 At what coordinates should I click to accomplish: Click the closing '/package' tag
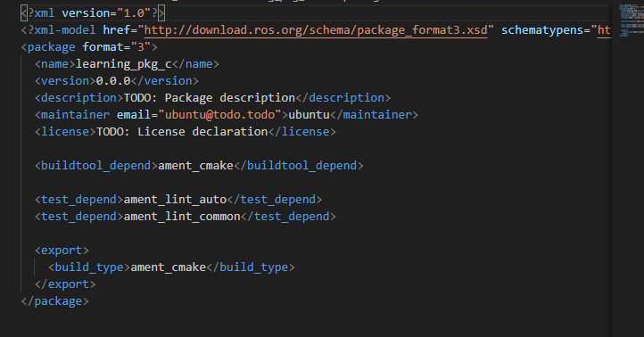coord(55,301)
